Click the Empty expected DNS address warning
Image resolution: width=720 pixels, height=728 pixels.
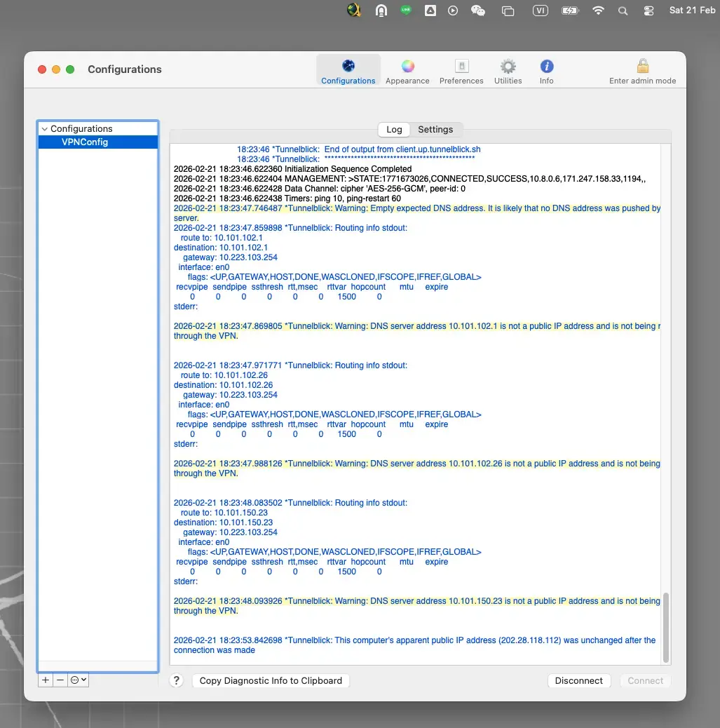pos(417,213)
